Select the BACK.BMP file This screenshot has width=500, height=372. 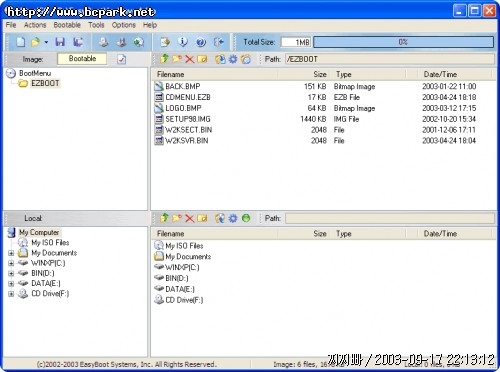tap(183, 87)
